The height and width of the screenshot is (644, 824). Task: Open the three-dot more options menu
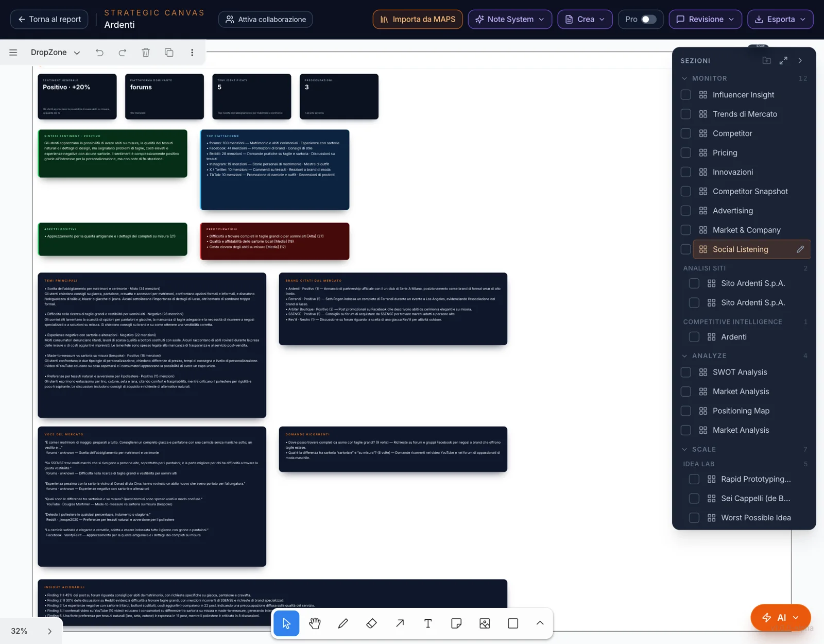tap(192, 53)
